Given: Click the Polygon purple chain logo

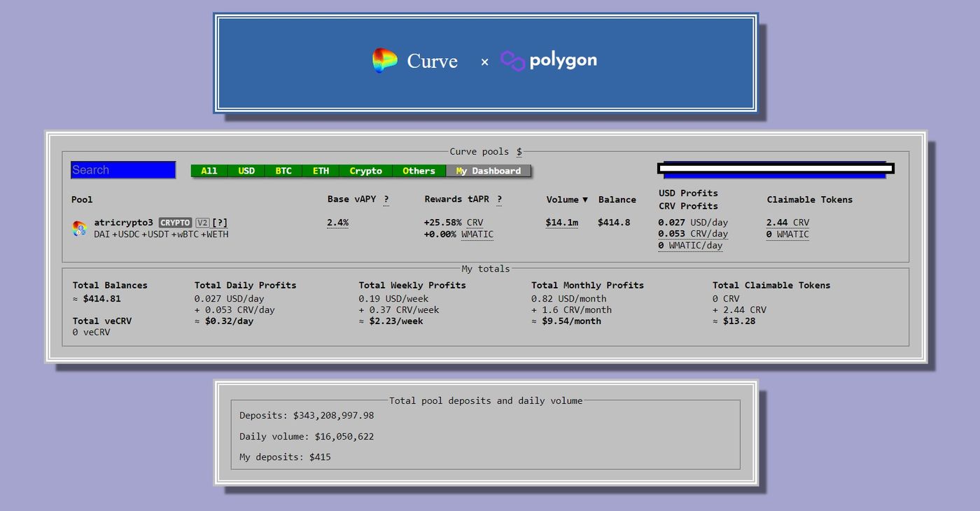Looking at the screenshot, I should coord(512,61).
